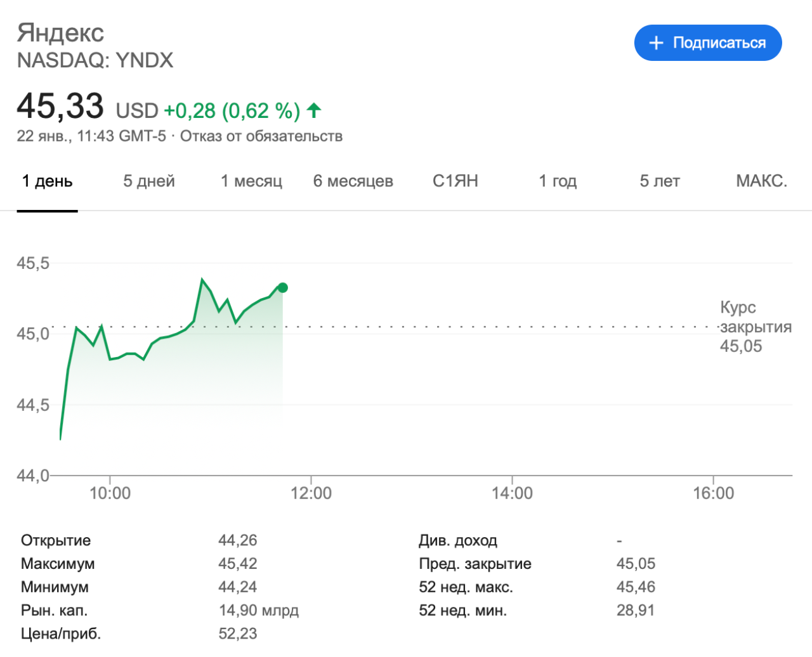Open the 1 месяц tab

251,181
